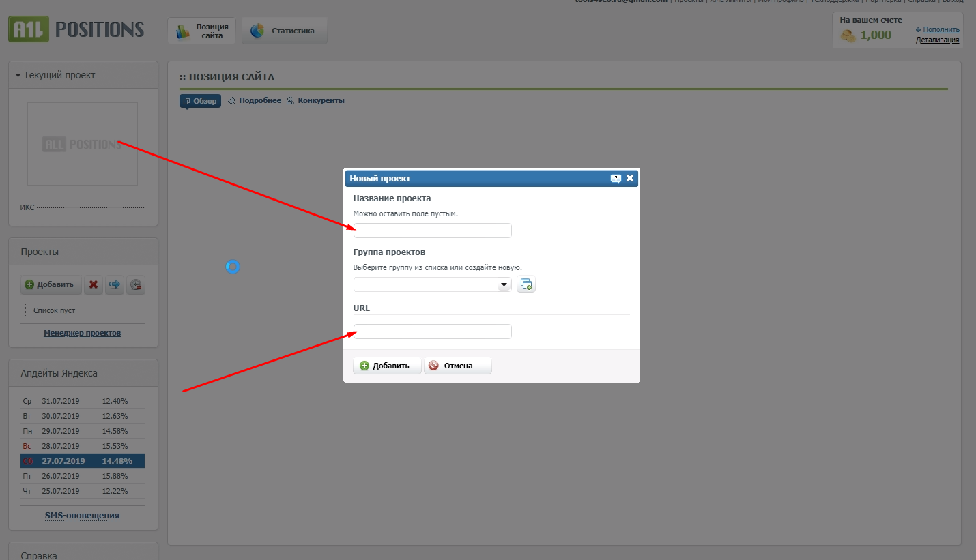Select the 25.07.2019 update row
The width and height of the screenshot is (976, 560).
click(x=83, y=491)
